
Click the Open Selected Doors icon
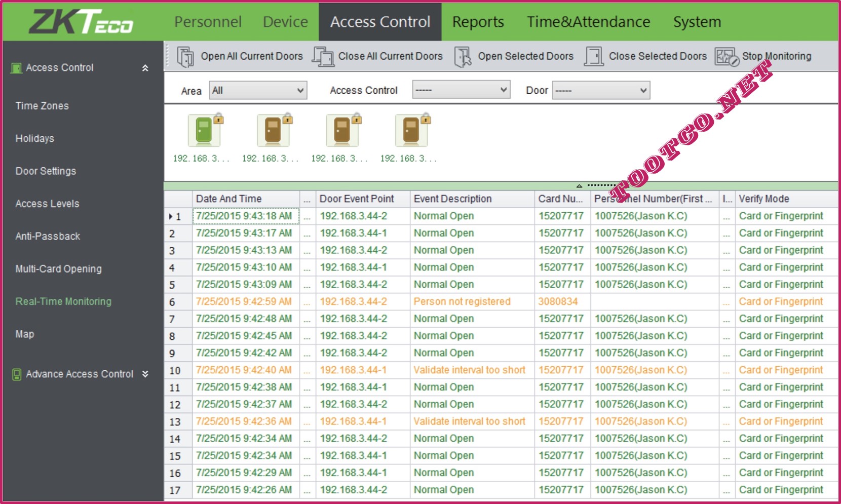(463, 56)
